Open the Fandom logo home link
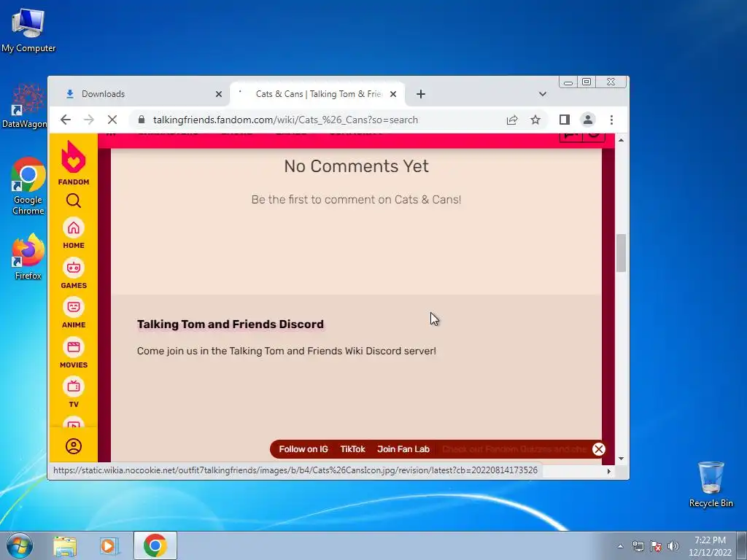747x560 pixels. coord(74,163)
